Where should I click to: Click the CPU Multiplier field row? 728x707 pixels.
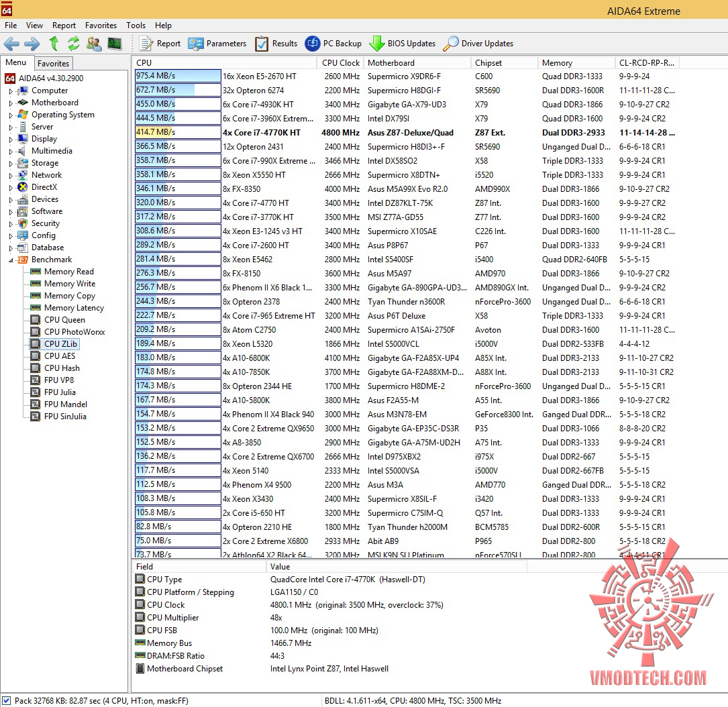click(329, 618)
